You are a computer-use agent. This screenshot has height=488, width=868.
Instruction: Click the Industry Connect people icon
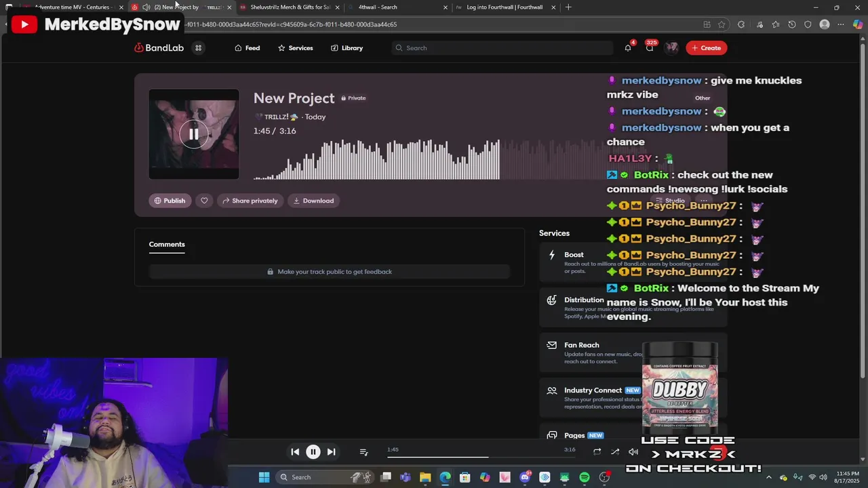coord(552,390)
